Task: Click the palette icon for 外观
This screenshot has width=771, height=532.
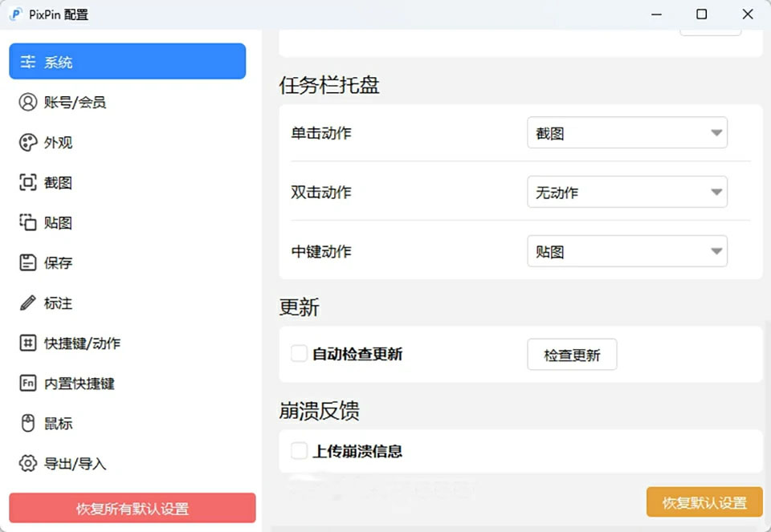Action: click(x=28, y=142)
